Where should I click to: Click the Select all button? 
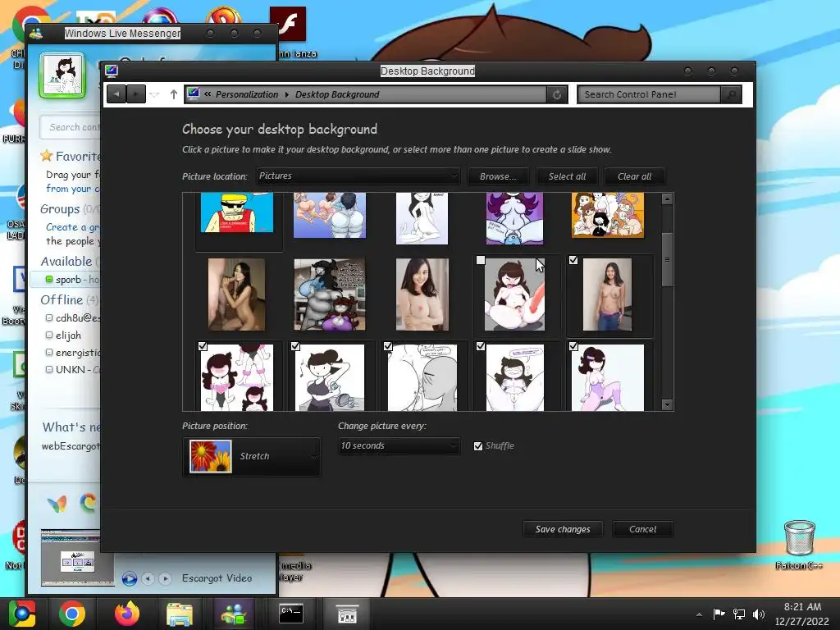coord(567,176)
